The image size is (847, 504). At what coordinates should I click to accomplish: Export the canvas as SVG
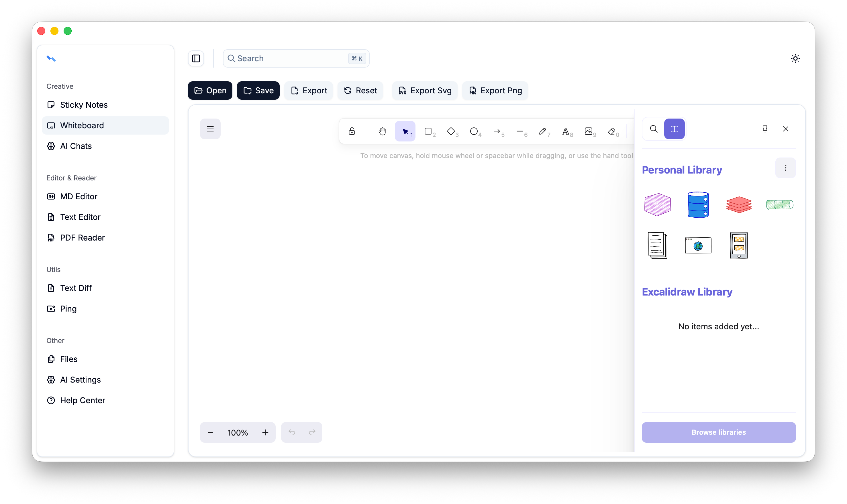424,90
